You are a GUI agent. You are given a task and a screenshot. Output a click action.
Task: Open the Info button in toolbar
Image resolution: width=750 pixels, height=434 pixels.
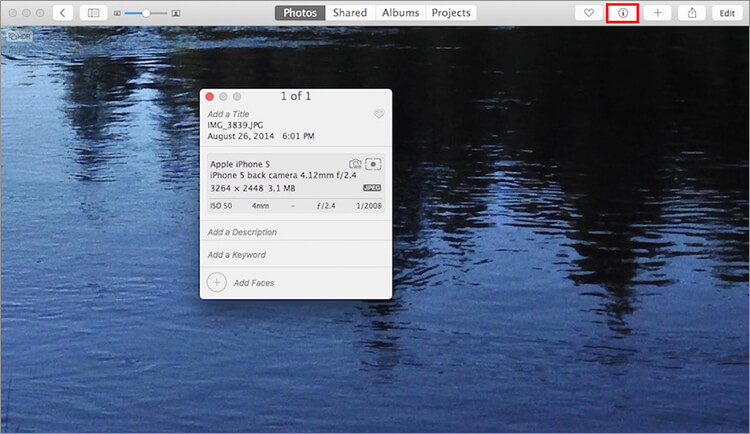tap(623, 13)
